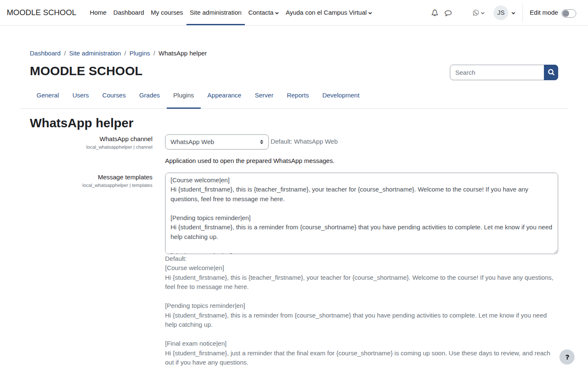This screenshot has width=588, height=378.
Task: Click the large MOODLE SCHOOL page title
Action: pos(86,71)
